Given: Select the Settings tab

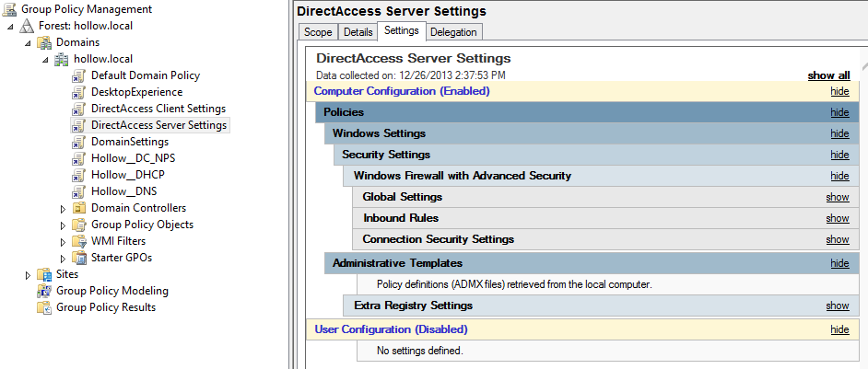Looking at the screenshot, I should [402, 30].
